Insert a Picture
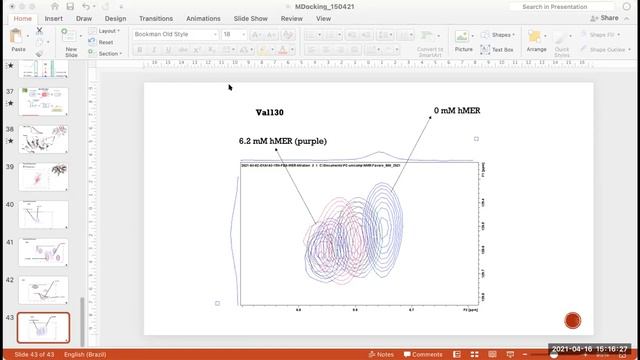This screenshot has height=360, width=640. click(463, 42)
